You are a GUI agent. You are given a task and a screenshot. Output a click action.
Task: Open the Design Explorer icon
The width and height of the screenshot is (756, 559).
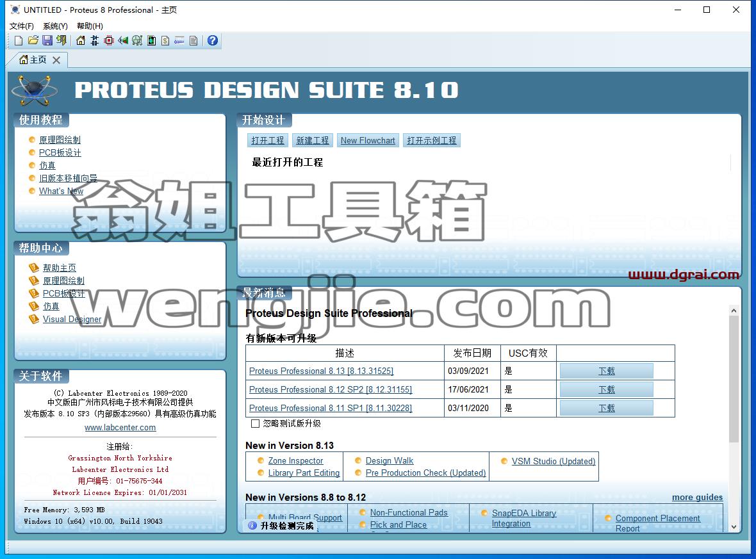[x=151, y=40]
